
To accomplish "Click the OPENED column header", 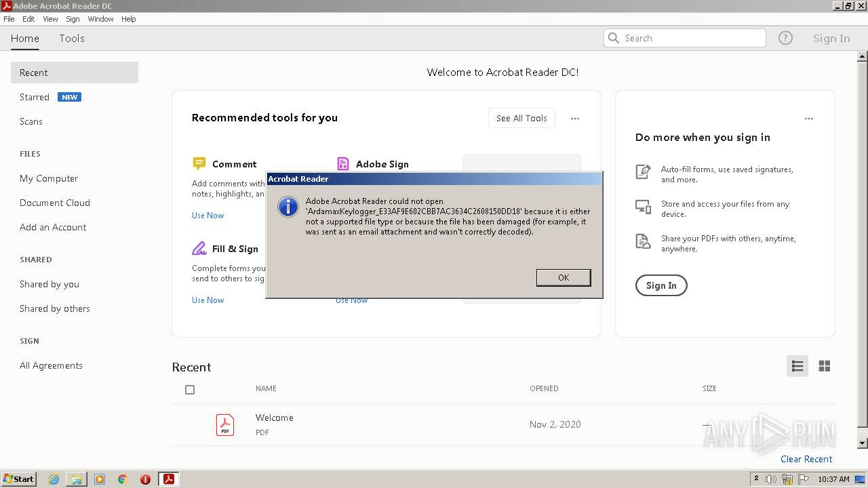I will click(544, 388).
